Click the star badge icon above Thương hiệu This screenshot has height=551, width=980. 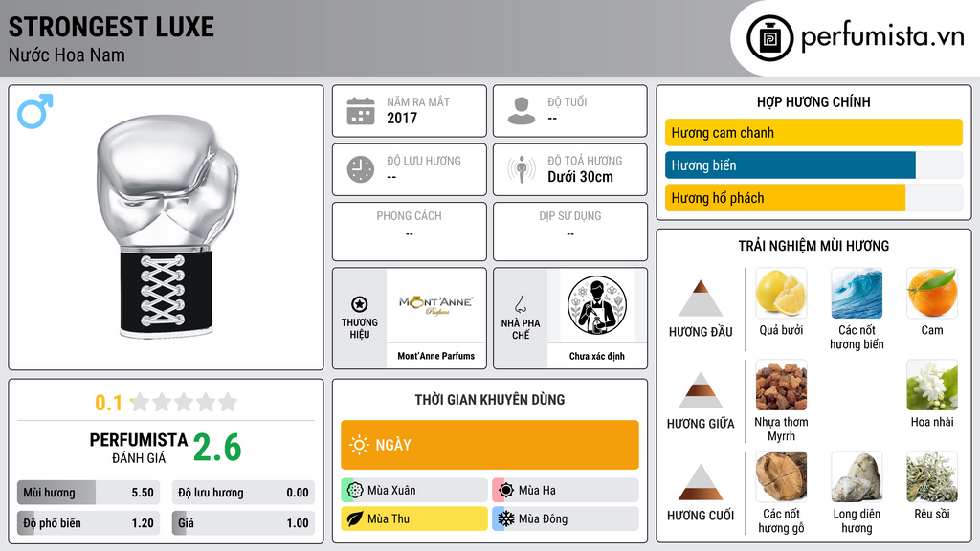(x=360, y=304)
